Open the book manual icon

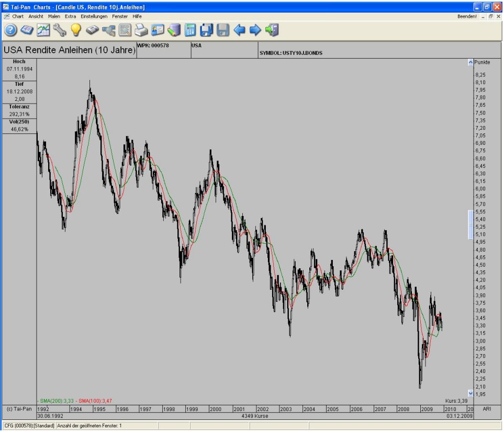point(27,30)
